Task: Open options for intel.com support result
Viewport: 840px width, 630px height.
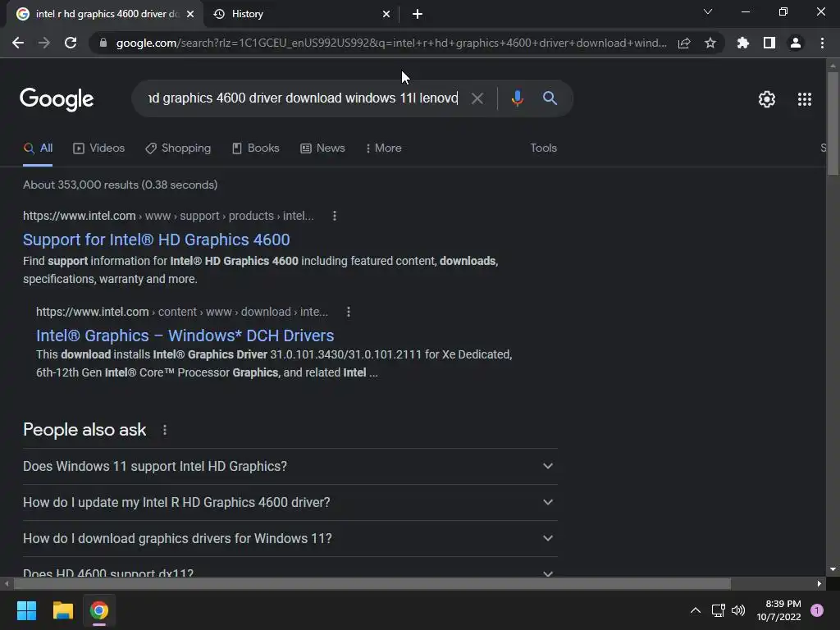Action: (x=335, y=216)
